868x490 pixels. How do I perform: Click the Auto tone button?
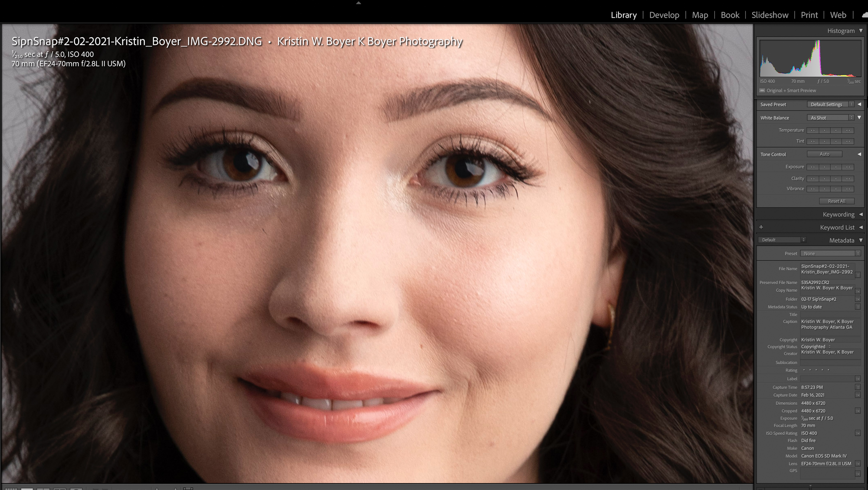point(824,154)
